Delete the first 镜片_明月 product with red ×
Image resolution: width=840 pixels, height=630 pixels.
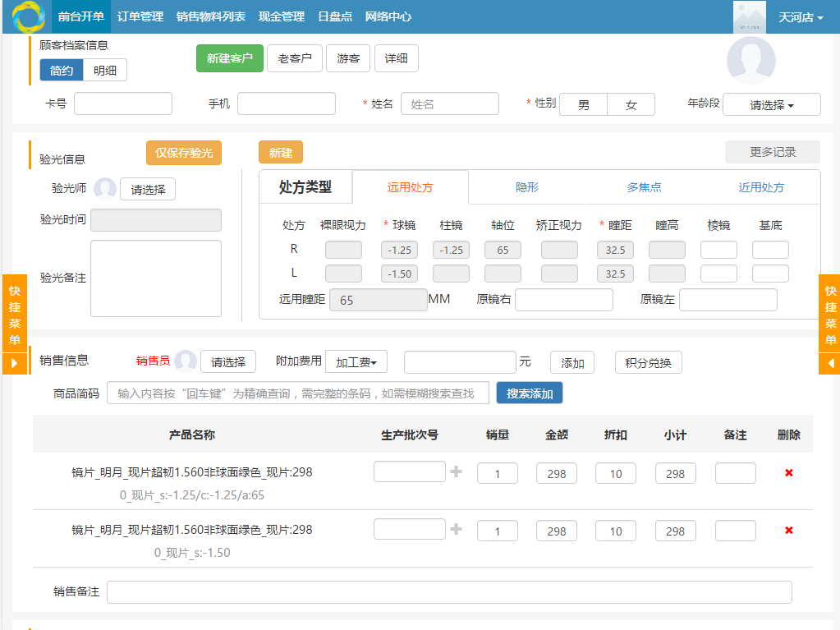787,472
